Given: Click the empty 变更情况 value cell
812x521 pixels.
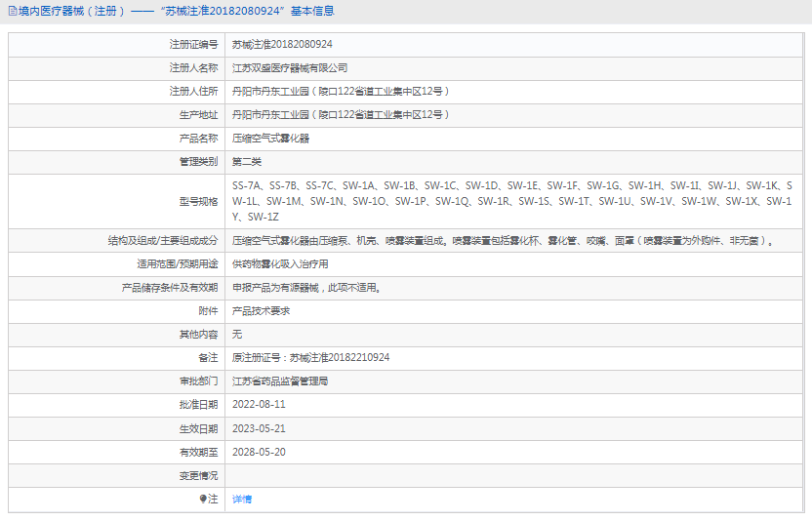Looking at the screenshot, I should click(513, 475).
